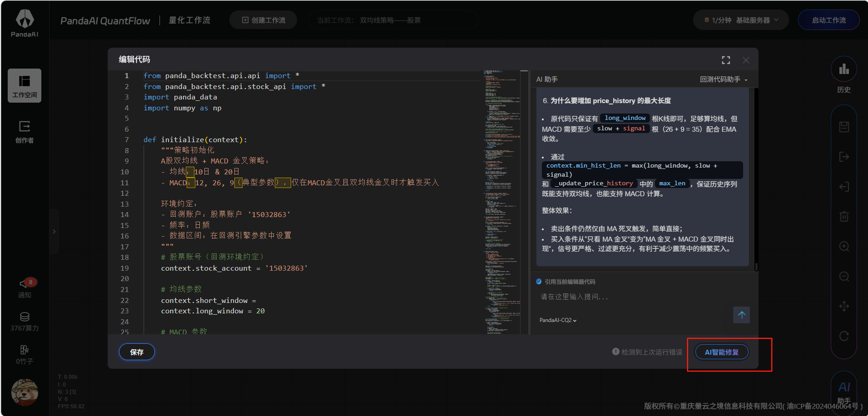Viewport: 868px width, 416px height.
Task: Click the 编辑代码 dialog title
Action: tap(134, 59)
